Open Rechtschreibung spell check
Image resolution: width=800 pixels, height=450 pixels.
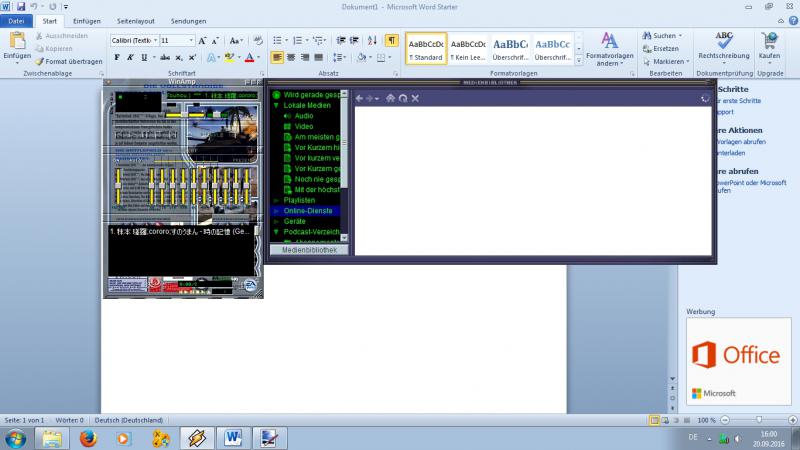[x=723, y=45]
